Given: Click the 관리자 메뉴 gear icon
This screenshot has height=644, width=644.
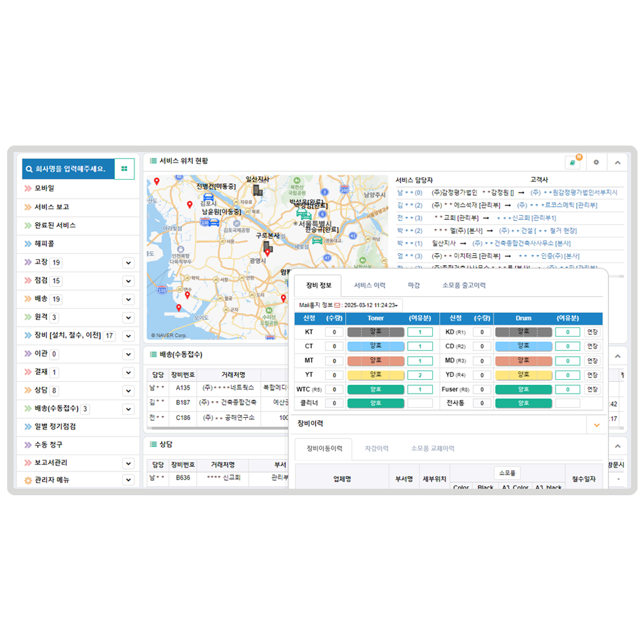Looking at the screenshot, I should pyautogui.click(x=28, y=480).
